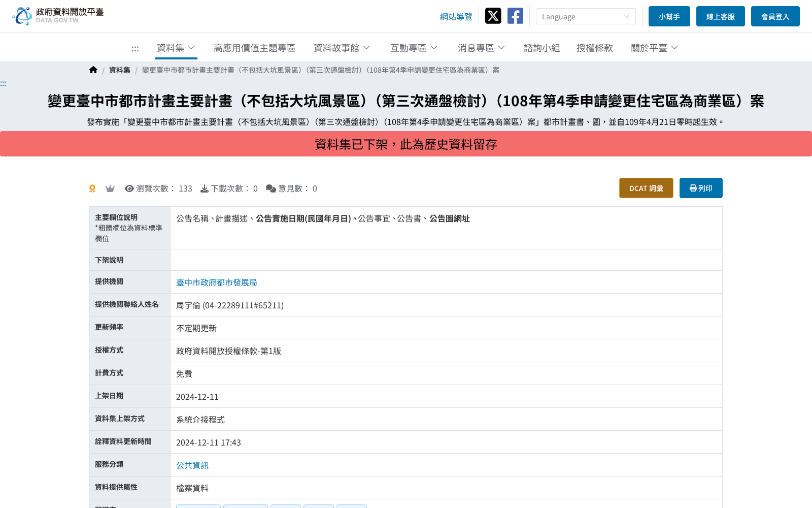Click the 線上客服 button

click(721, 16)
